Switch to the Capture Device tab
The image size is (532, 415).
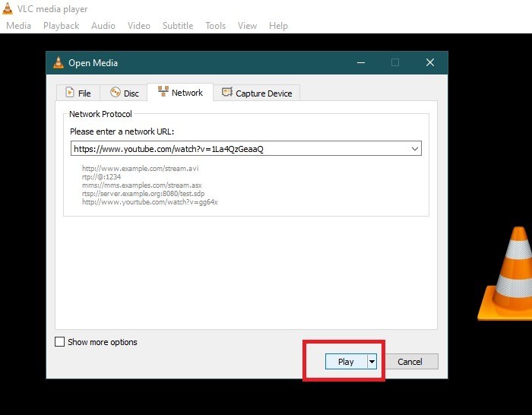click(257, 93)
